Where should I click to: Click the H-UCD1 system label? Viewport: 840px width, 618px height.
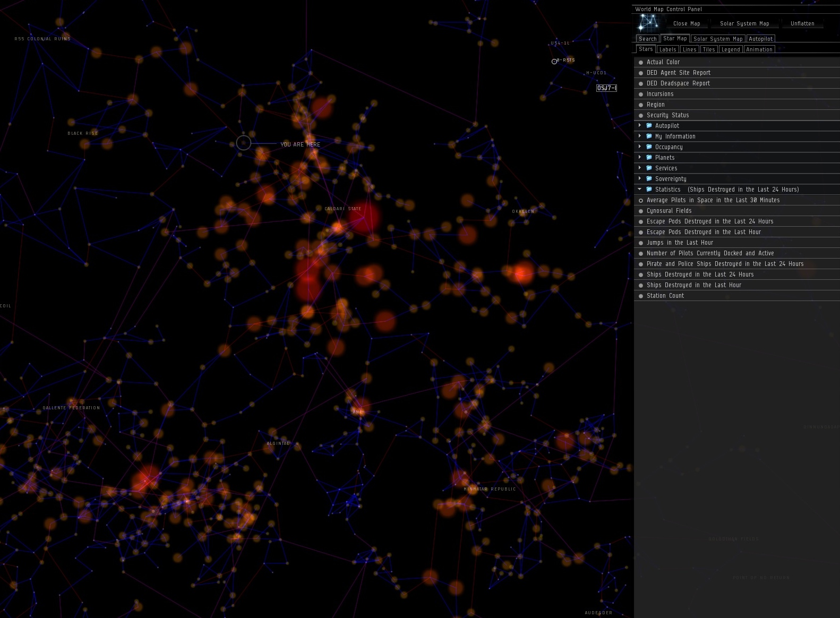[x=596, y=73]
